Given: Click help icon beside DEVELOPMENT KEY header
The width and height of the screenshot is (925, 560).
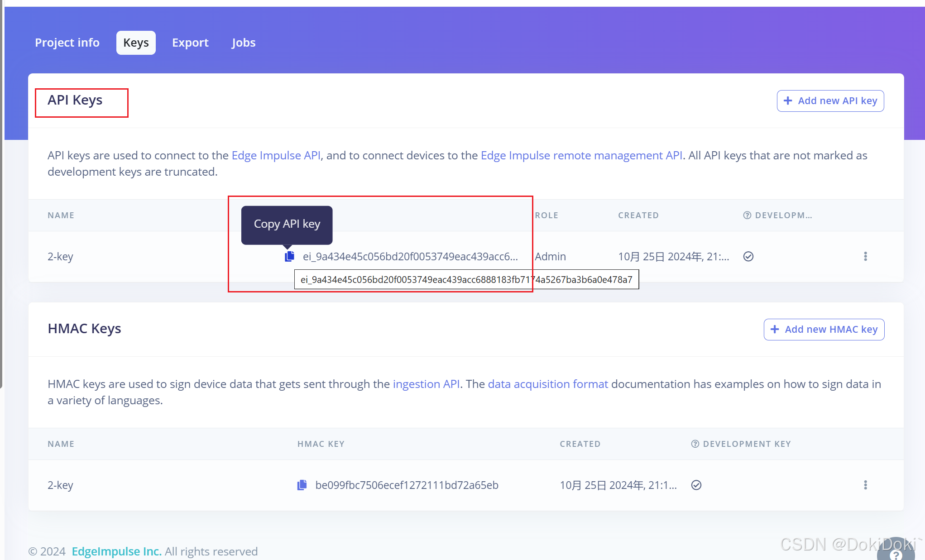Looking at the screenshot, I should [695, 444].
